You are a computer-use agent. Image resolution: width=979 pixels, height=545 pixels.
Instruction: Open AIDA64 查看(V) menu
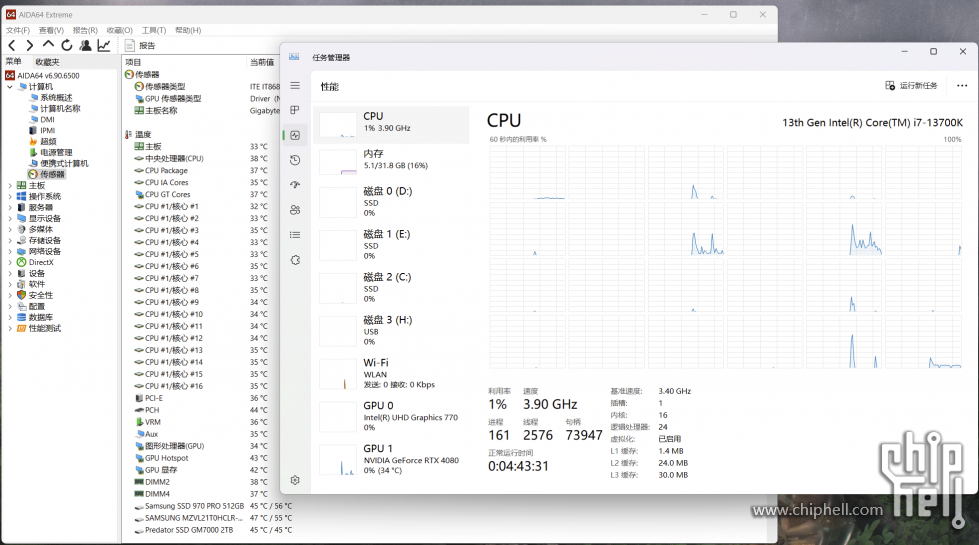51,30
